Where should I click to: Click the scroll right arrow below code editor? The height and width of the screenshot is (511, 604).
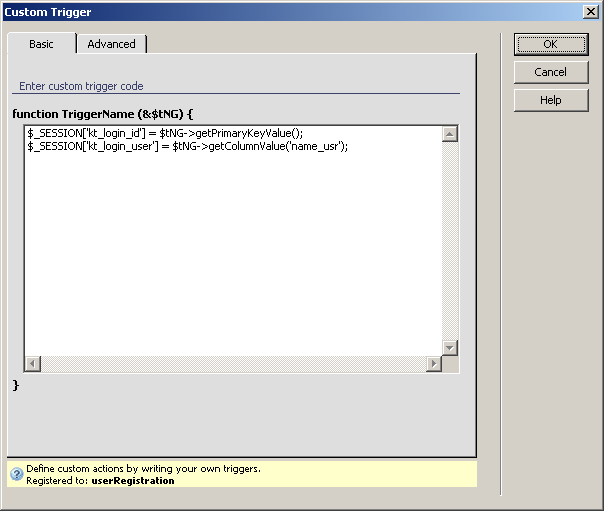pos(433,364)
